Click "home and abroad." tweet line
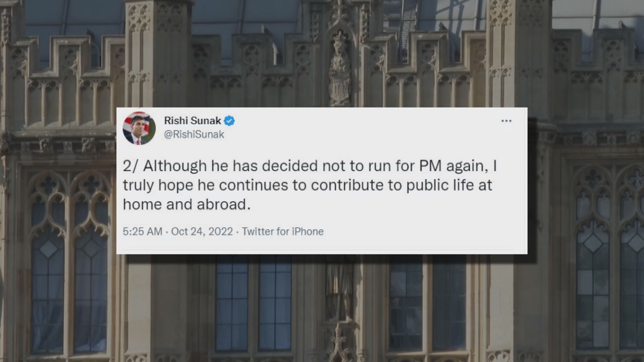 point(186,204)
